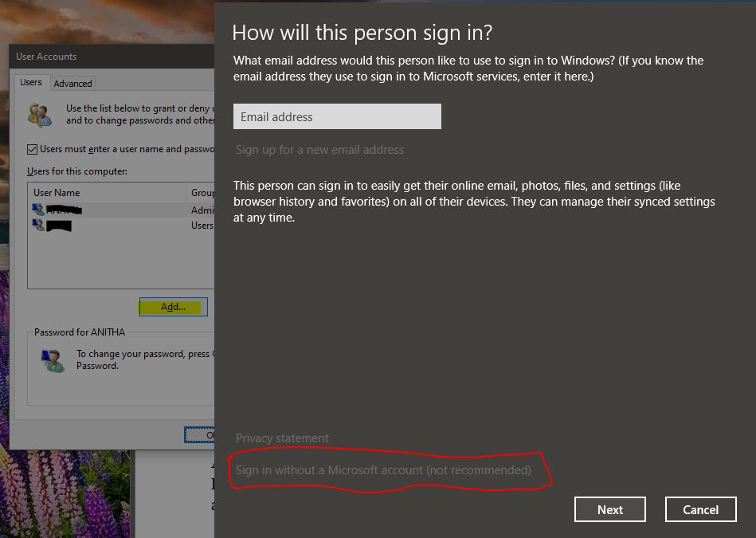Switch to the Advanced tab
Screen dimensions: 756x538
(72, 83)
